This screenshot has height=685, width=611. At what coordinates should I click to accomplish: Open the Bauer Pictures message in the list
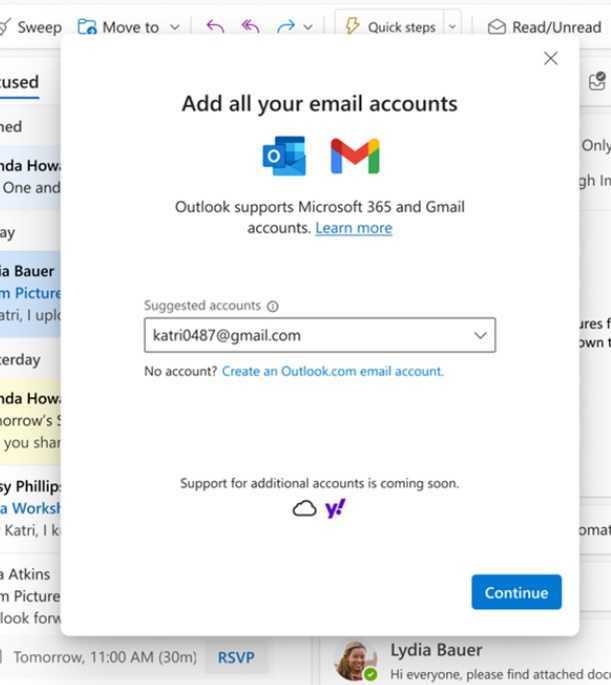[30, 293]
